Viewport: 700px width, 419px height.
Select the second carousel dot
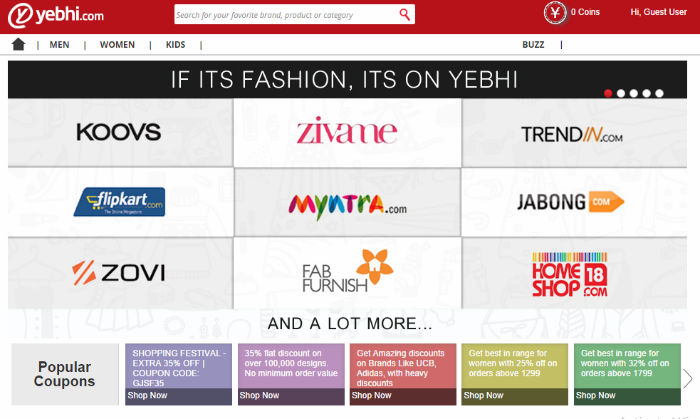621,93
